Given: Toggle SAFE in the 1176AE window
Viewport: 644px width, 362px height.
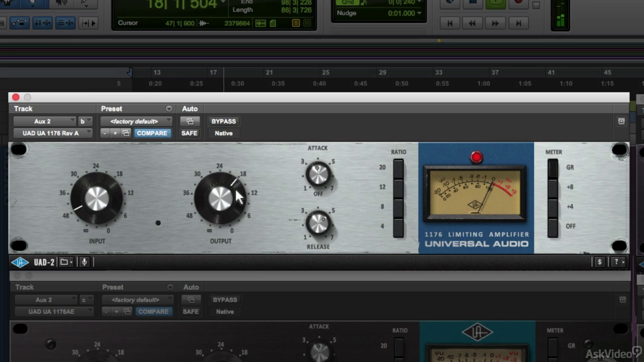Looking at the screenshot, I should pyautogui.click(x=191, y=312).
